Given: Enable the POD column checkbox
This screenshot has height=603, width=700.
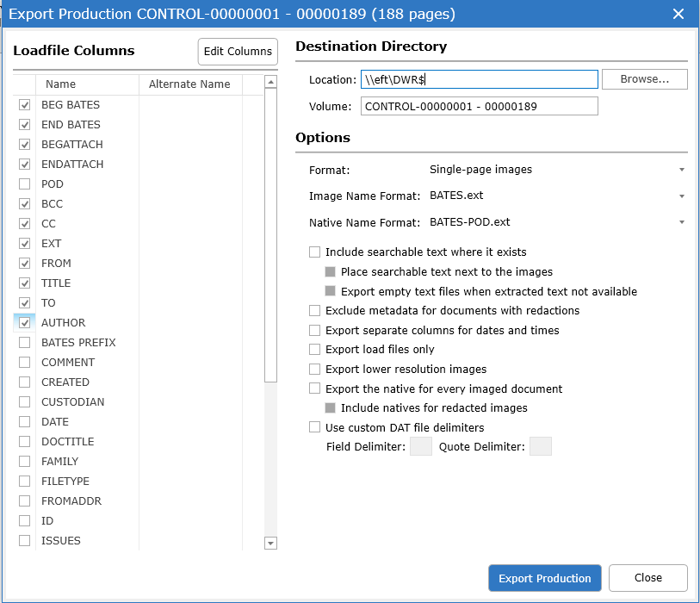Looking at the screenshot, I should pyautogui.click(x=25, y=184).
